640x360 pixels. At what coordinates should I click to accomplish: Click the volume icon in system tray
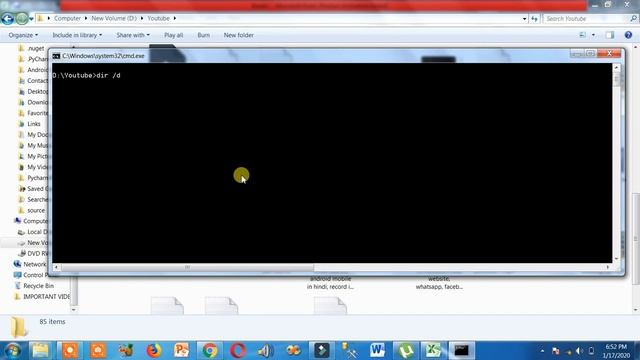579,351
